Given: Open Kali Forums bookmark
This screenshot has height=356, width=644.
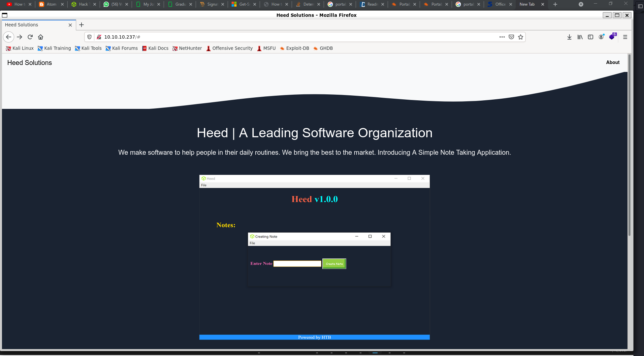Looking at the screenshot, I should (x=121, y=48).
